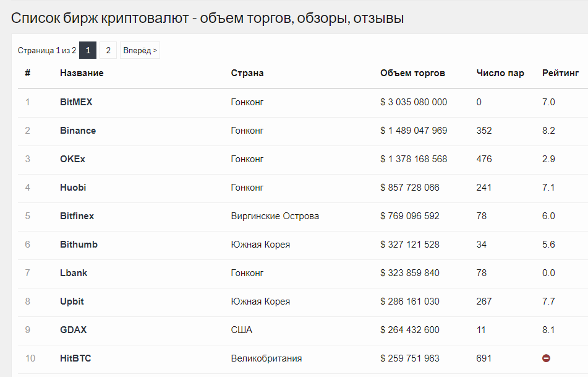
Task: Click Huobi rating '7.1'
Action: pos(548,188)
